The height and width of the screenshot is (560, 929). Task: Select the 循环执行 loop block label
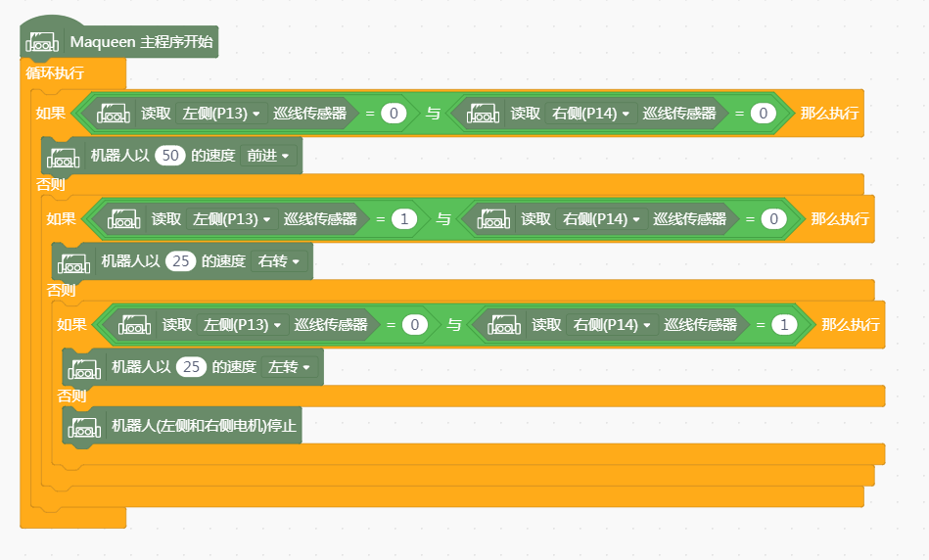[x=55, y=72]
